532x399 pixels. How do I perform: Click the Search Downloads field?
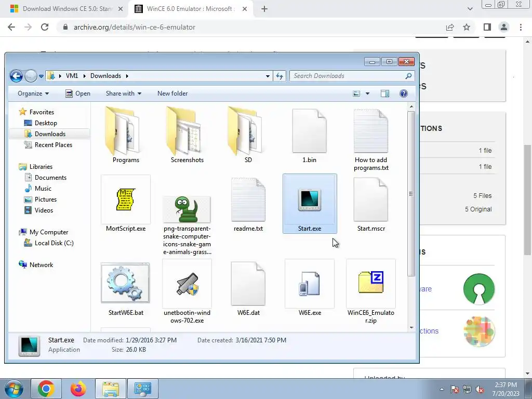[x=351, y=76]
